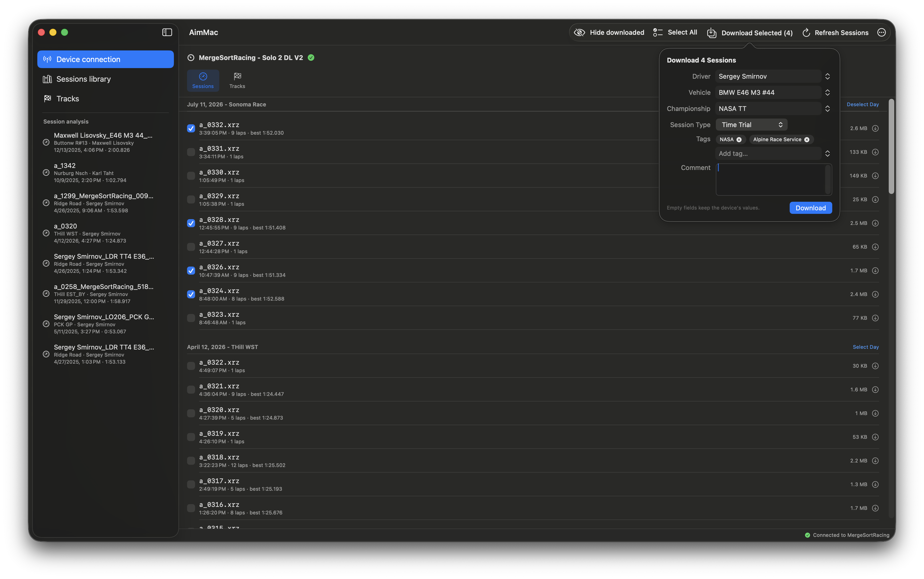Screen dimensions: 924x579
Task: Switch to the Sessions tab
Action: tap(203, 80)
